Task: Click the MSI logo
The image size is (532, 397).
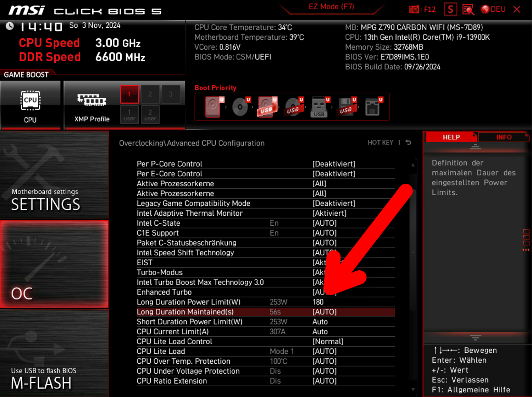Action: pyautogui.click(x=27, y=10)
